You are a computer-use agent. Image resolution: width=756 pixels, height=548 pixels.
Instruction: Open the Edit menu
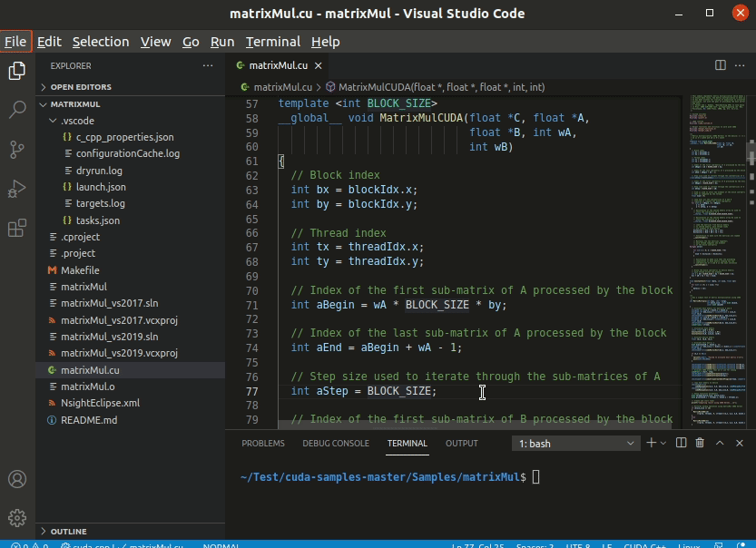(x=49, y=42)
